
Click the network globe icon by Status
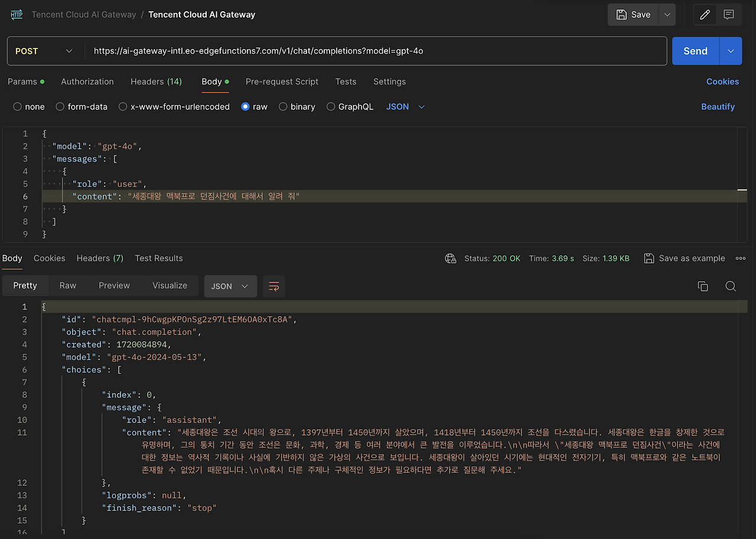451,258
